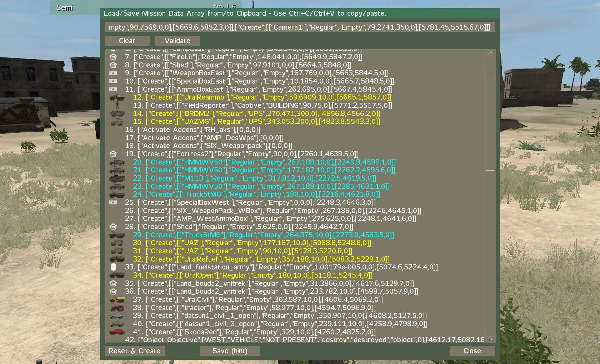Click the ammo box icon for WeaponBoxEast
The width and height of the screenshot is (600, 364).
113,73
